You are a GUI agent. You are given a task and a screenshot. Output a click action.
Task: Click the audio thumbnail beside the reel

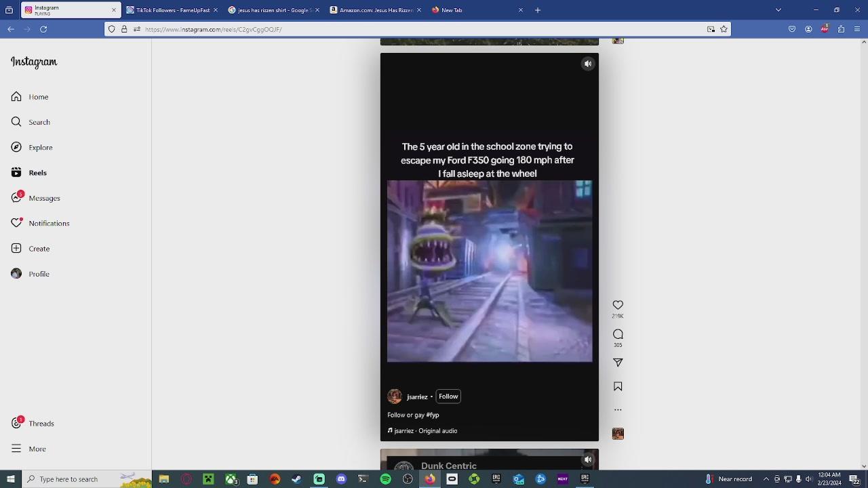coord(618,434)
